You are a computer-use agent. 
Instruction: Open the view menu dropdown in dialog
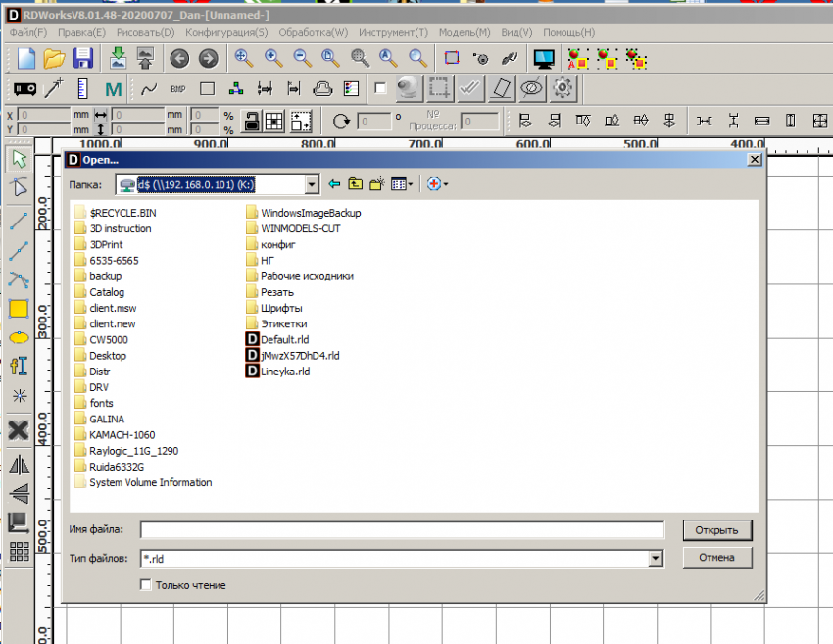402,183
